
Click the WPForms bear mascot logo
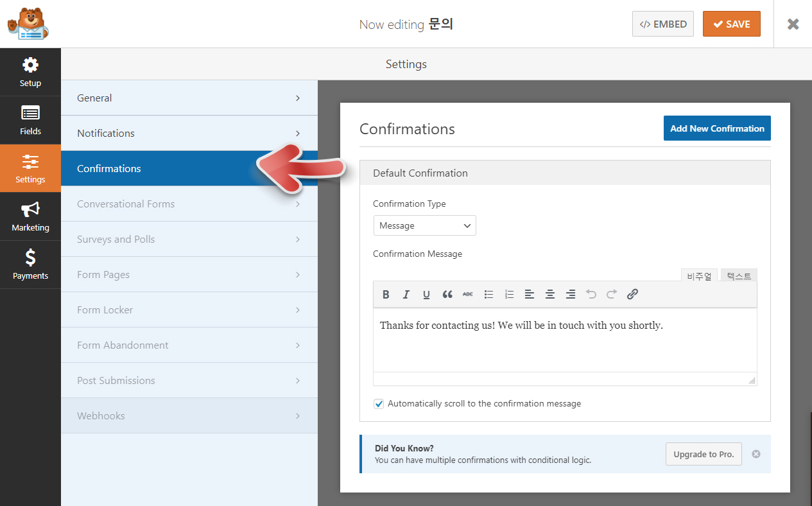tap(28, 24)
